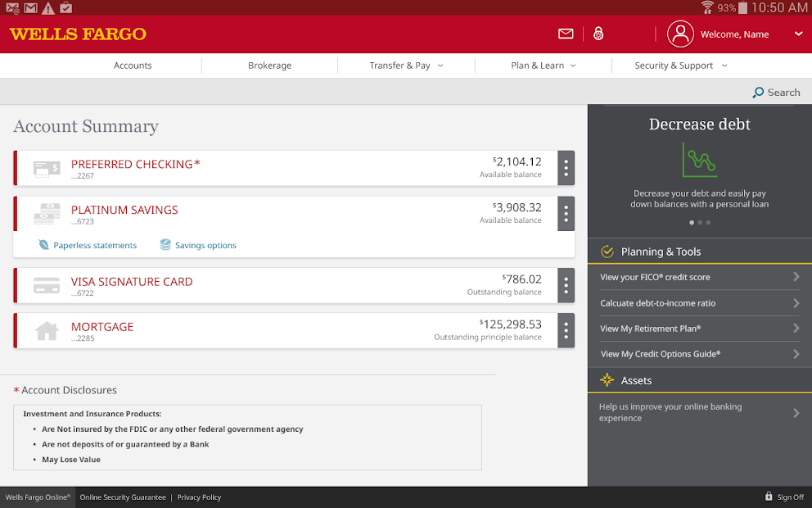Expand the Plan & Learn menu arrow
Viewport: 812px width, 508px height.
(573, 66)
